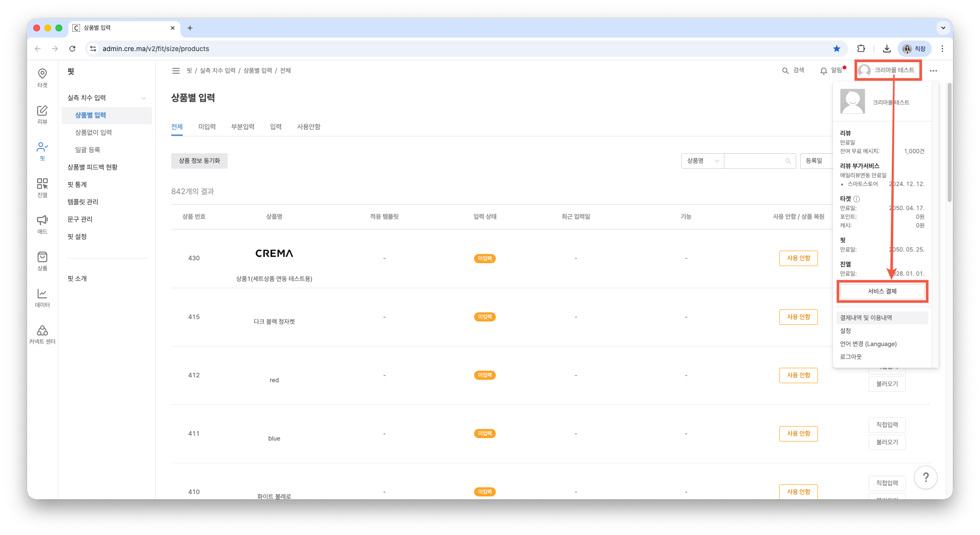Collapse the 실측 치수 입력 menu group
Viewport: 980px width, 535px height.
coord(144,98)
